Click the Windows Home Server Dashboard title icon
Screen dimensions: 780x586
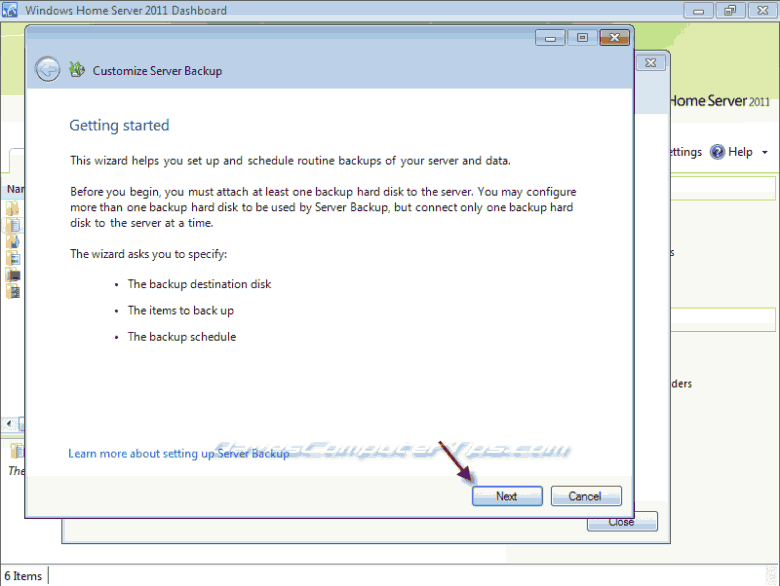click(9, 10)
